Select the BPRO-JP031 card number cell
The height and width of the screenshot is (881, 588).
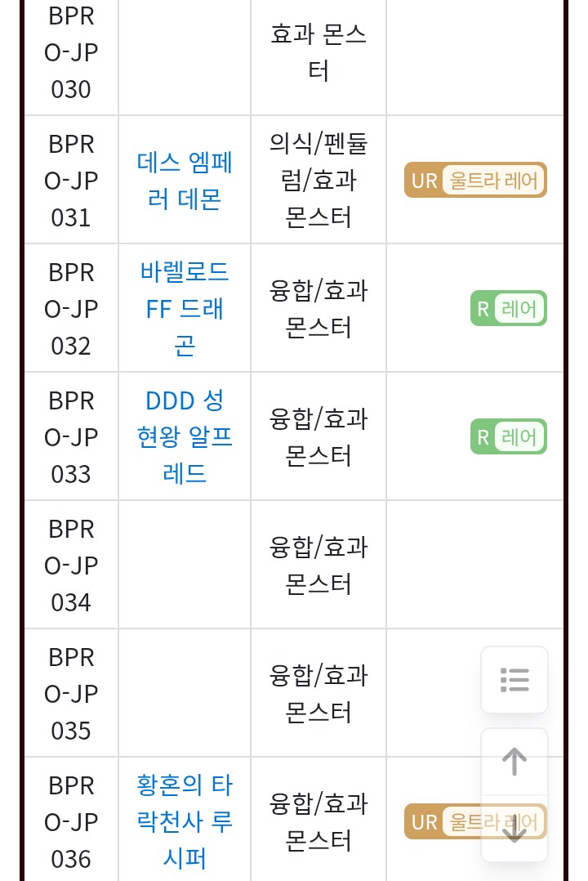(71, 181)
